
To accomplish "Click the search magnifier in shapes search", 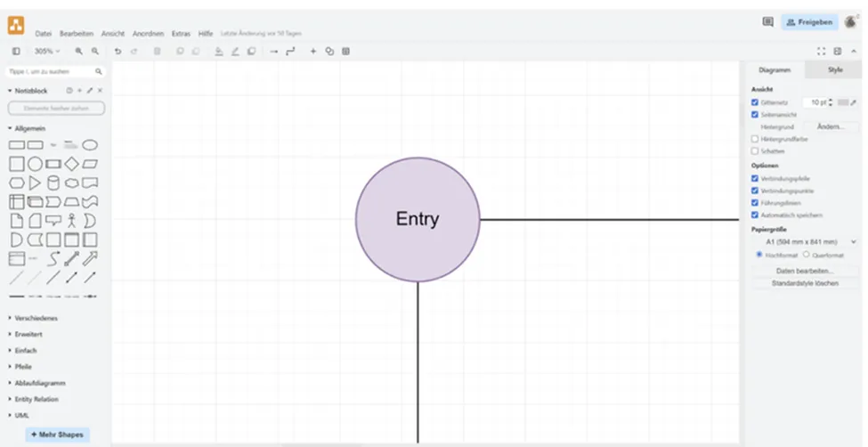I will point(99,71).
